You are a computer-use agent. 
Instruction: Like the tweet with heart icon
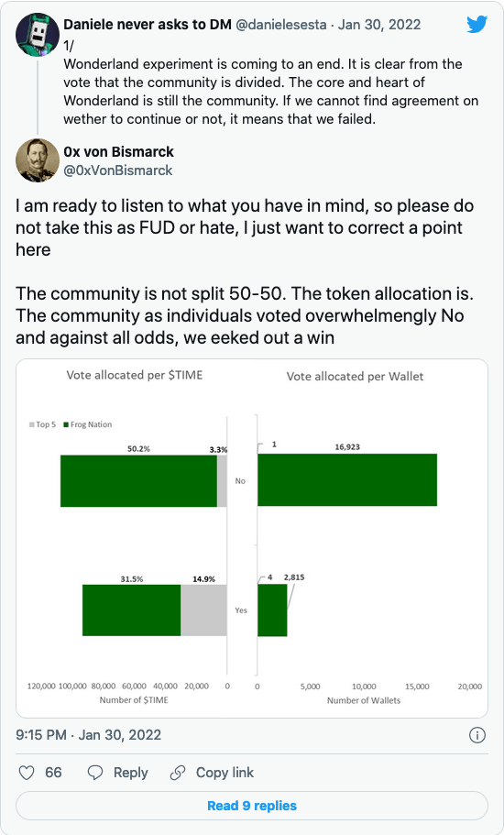pyautogui.click(x=27, y=773)
